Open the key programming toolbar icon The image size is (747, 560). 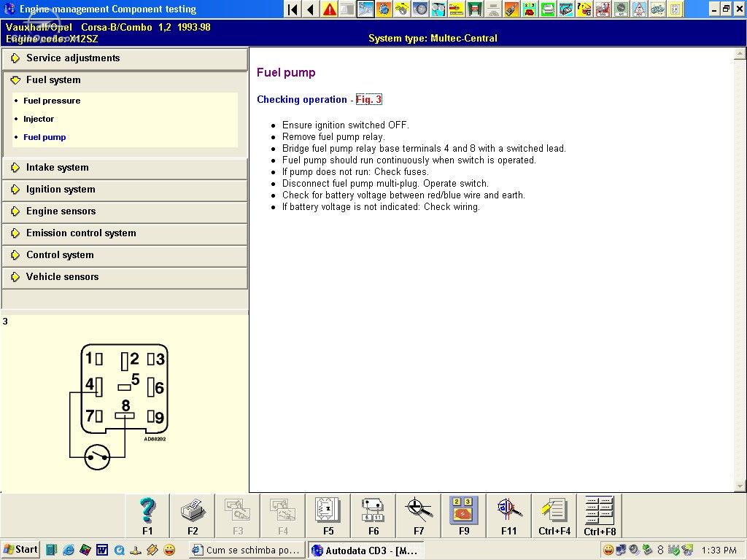pos(511,9)
